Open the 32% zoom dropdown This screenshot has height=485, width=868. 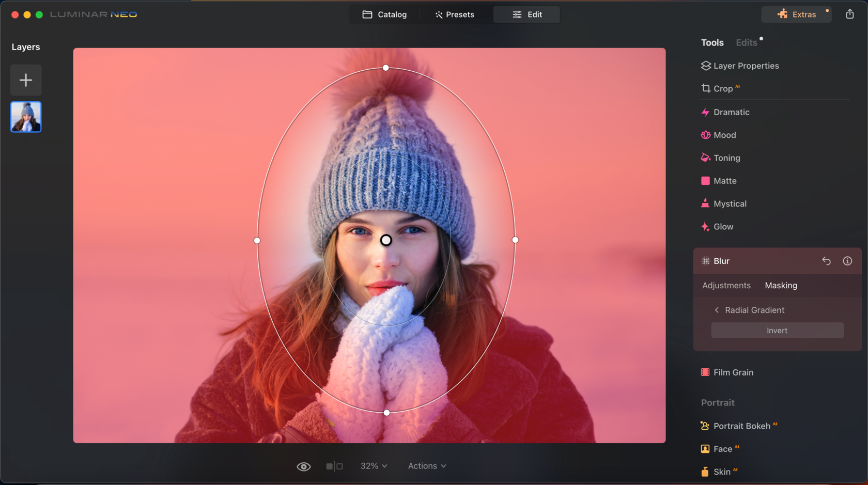[x=374, y=466]
